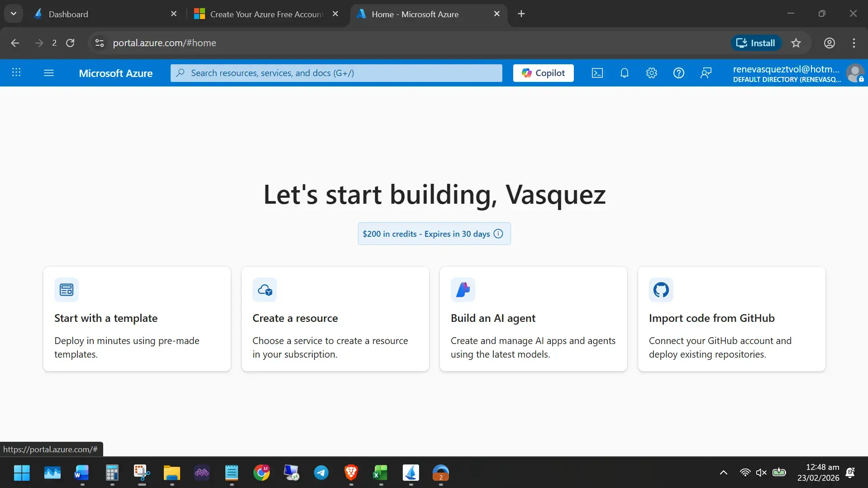The width and height of the screenshot is (868, 488).
Task: Open the Windows Start menu
Action: pyautogui.click(x=22, y=473)
